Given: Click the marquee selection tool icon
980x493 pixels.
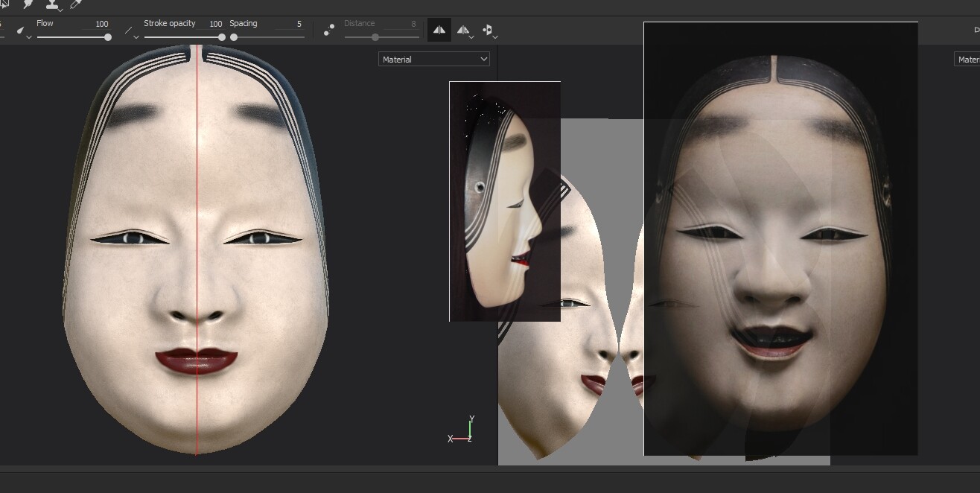Looking at the screenshot, I should 5,4.
